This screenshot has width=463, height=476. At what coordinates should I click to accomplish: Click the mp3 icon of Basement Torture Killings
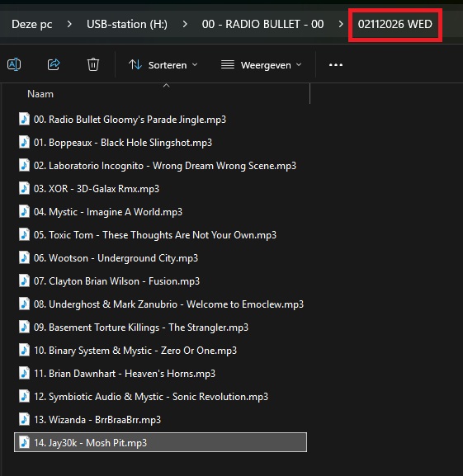point(24,327)
